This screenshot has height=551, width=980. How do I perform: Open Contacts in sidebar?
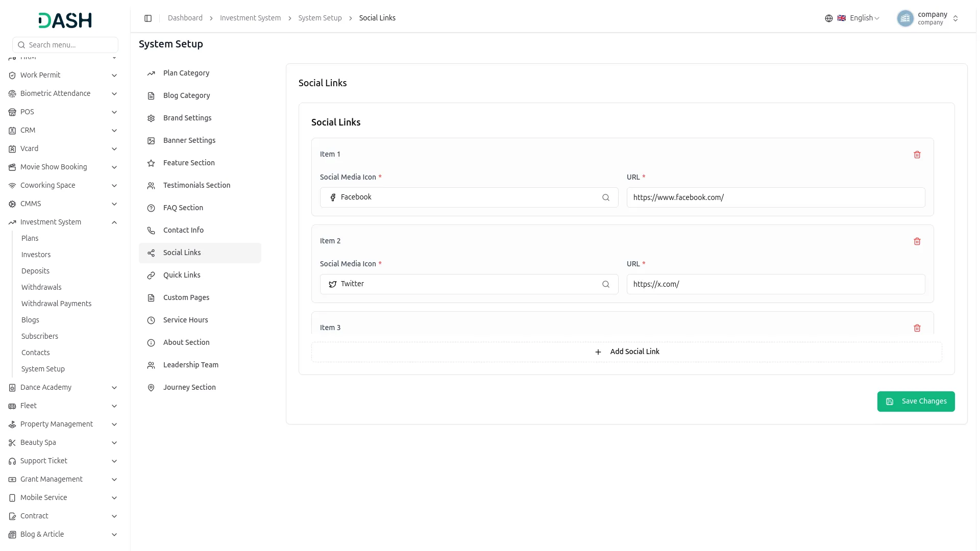36,353
